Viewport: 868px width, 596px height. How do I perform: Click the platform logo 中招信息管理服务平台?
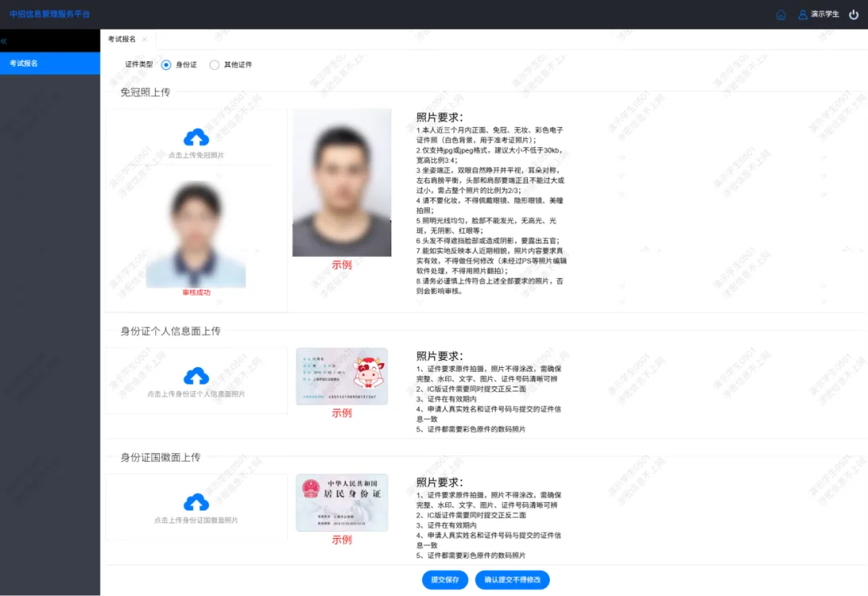click(48, 14)
